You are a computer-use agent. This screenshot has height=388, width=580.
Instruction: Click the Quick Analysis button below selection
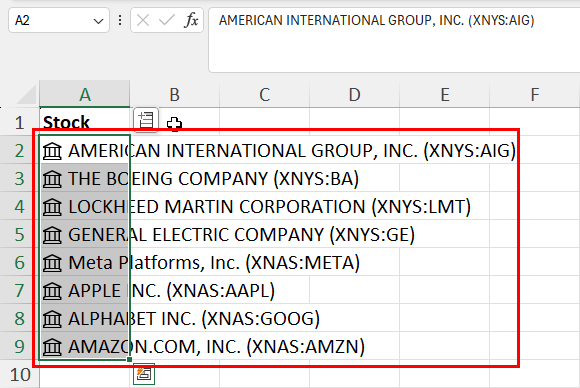144,374
